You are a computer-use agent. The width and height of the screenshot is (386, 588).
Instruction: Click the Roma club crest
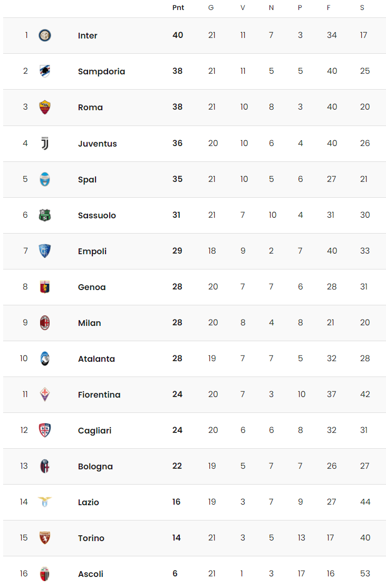pos(45,107)
